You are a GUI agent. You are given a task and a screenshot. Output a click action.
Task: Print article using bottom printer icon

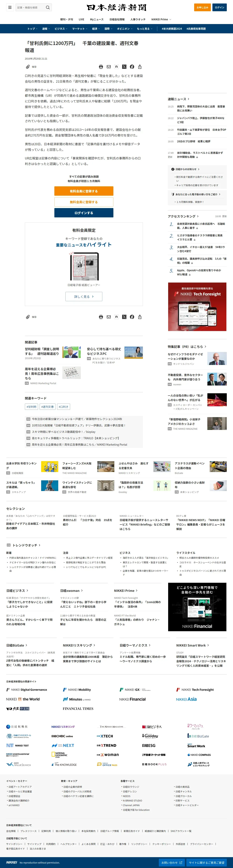coord(101,317)
